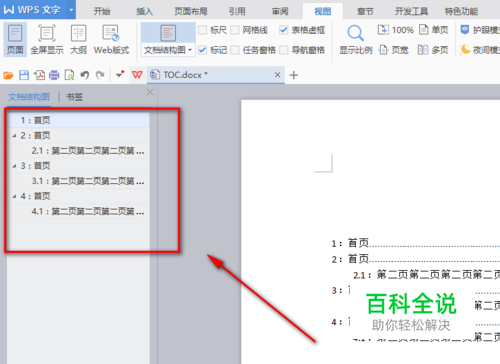The width and height of the screenshot is (500, 364).
Task: Set zoom to 100%
Action: (396, 30)
